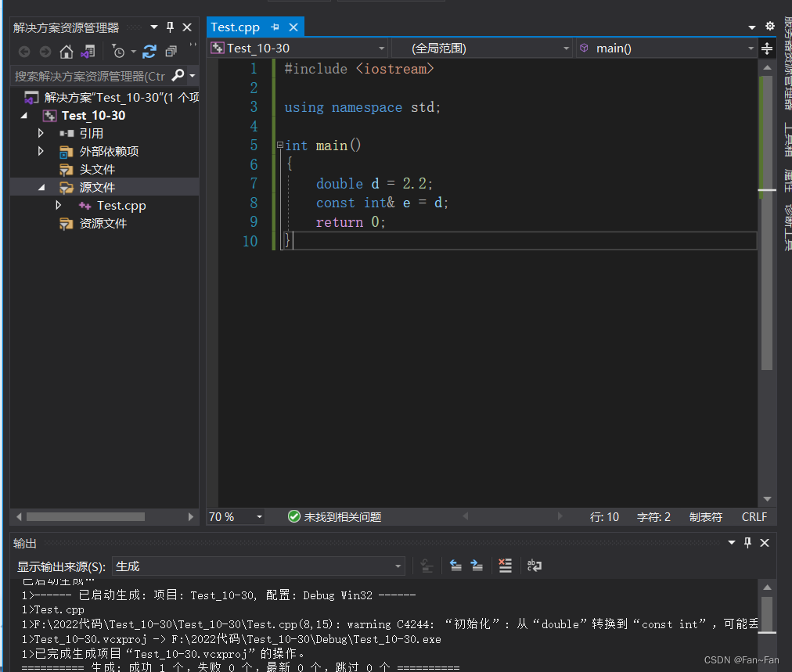Switch views using the Visual Studio solution icon

coord(88,52)
